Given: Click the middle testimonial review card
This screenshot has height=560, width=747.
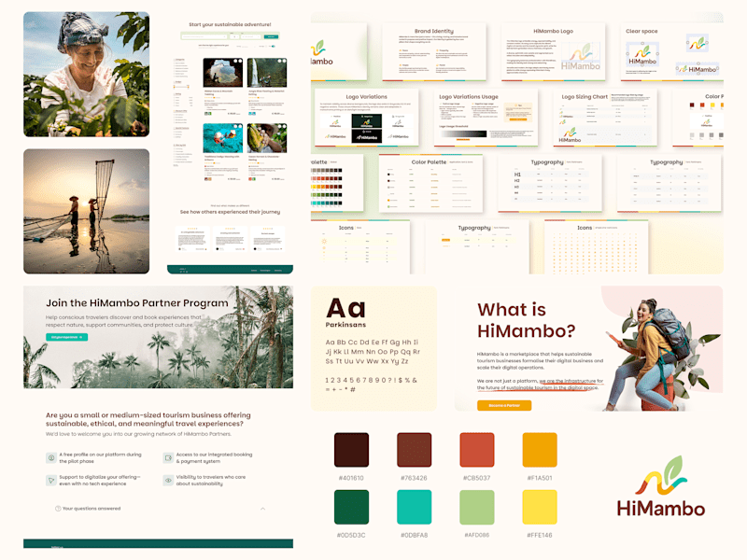Looking at the screenshot, I should [x=230, y=239].
